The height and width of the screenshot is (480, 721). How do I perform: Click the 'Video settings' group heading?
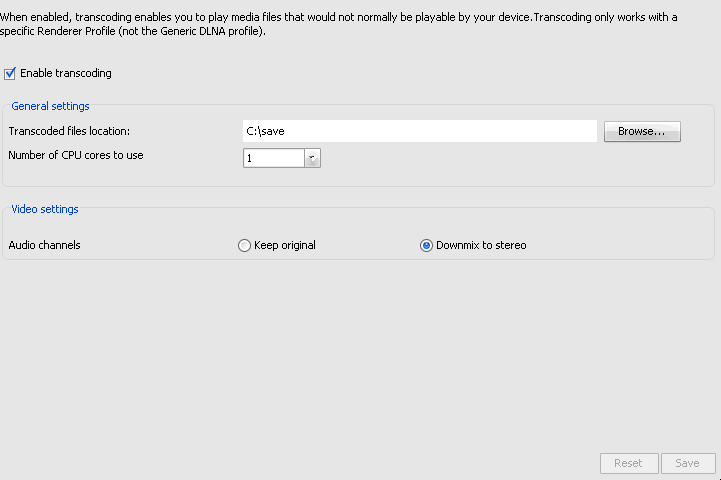[45, 209]
